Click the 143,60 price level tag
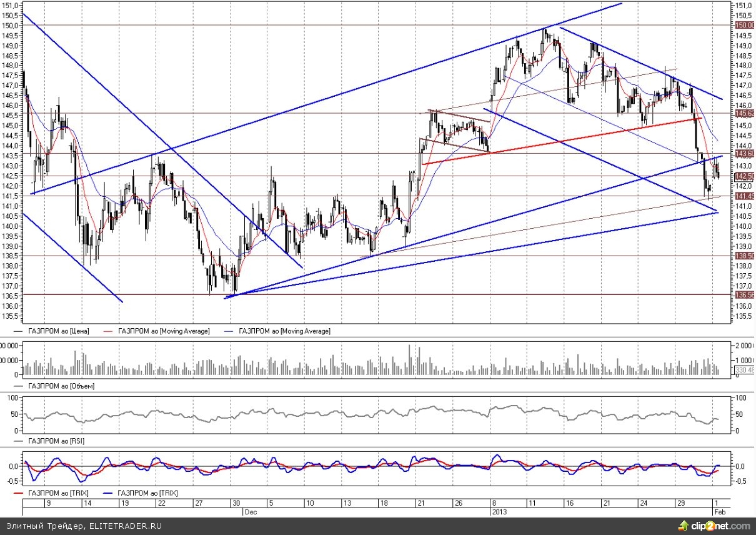The width and height of the screenshot is (756, 535). (743, 154)
